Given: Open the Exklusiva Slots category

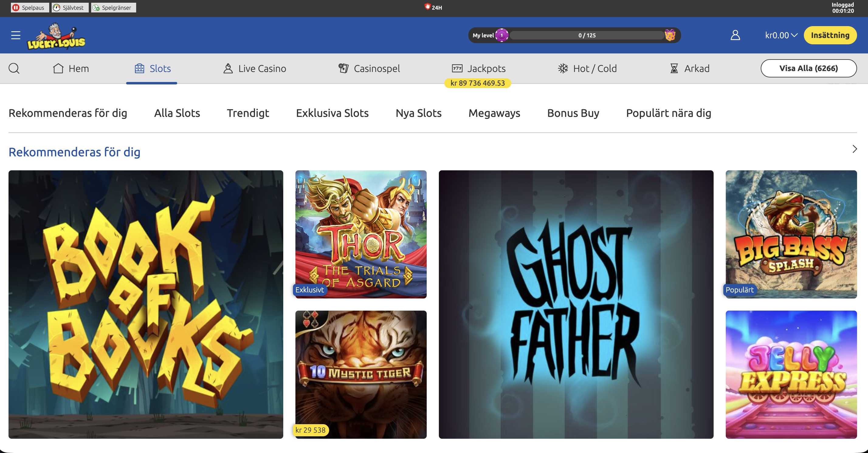Looking at the screenshot, I should 332,113.
